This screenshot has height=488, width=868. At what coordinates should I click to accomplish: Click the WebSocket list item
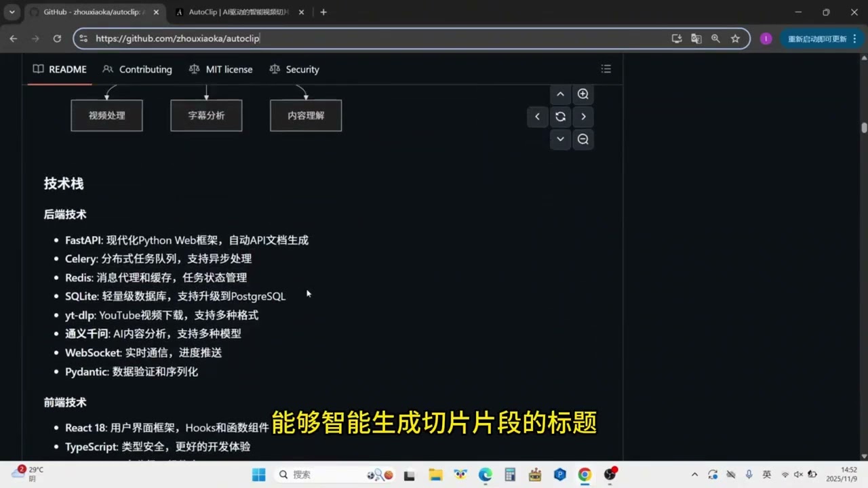pyautogui.click(x=143, y=352)
